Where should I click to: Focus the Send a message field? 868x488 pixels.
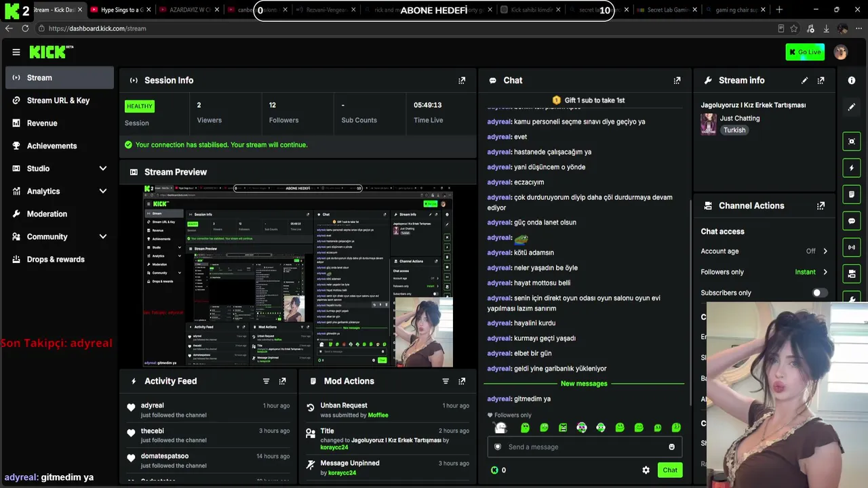click(585, 447)
